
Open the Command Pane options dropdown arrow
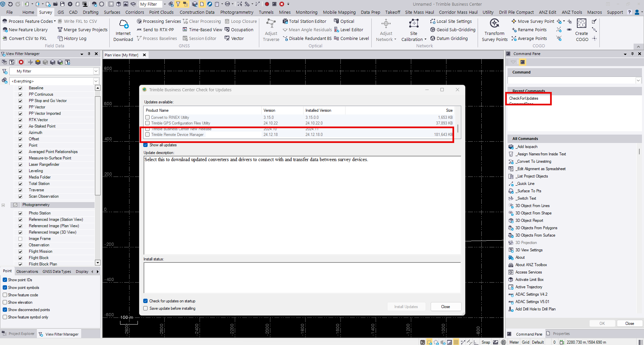[x=625, y=54]
